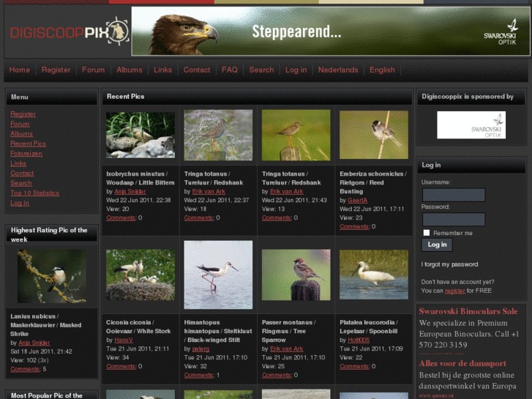Open Recent Pics in side Menu
The height and width of the screenshot is (399, 532).
28,143
